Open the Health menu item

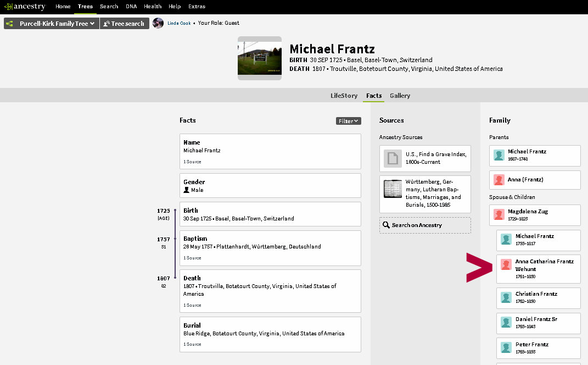click(x=153, y=7)
